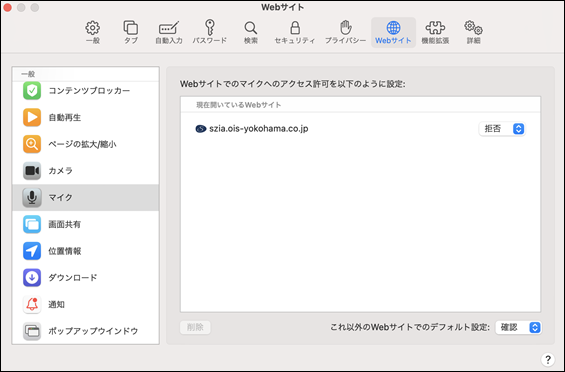
Task: Select the 画面共有 sidebar label
Action: point(64,224)
